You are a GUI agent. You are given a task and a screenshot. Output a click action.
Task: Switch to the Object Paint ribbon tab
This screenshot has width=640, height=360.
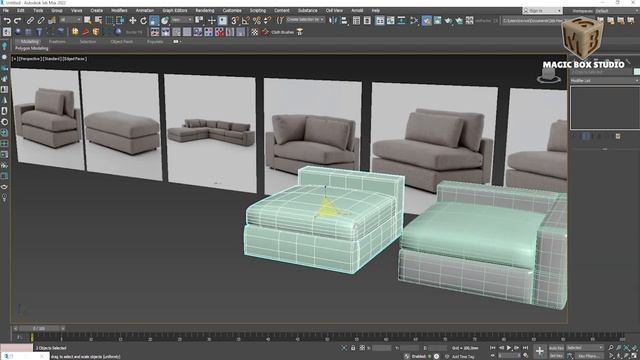[122, 42]
